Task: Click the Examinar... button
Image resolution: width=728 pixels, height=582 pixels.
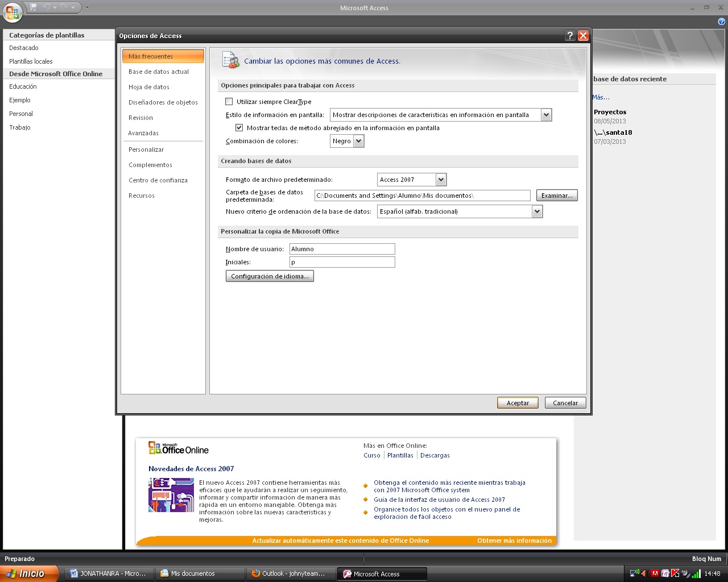Action: point(557,196)
